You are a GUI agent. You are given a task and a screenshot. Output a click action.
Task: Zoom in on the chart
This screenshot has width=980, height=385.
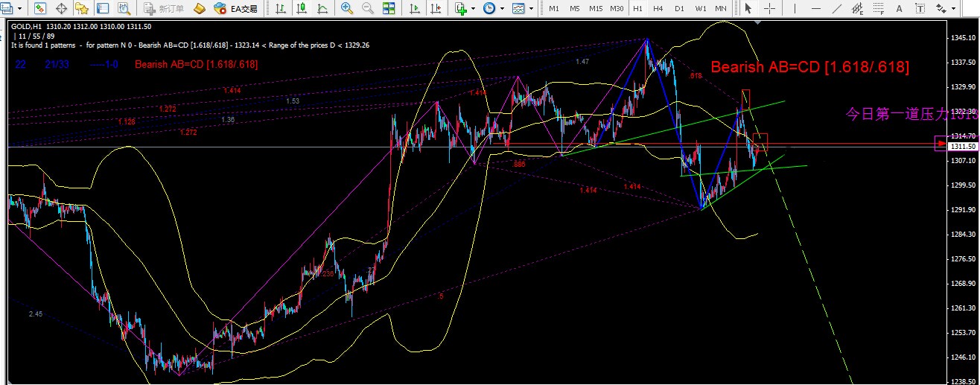click(347, 9)
